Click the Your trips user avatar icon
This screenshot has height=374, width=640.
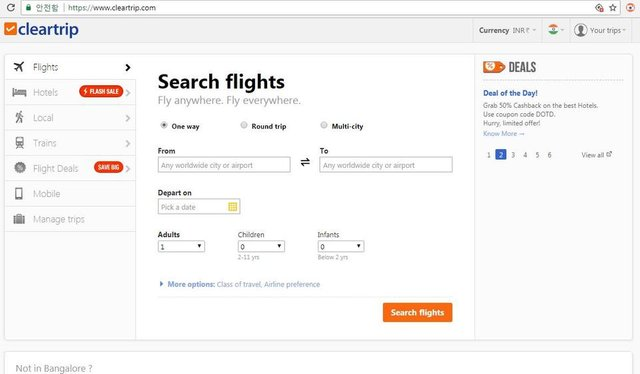point(580,30)
